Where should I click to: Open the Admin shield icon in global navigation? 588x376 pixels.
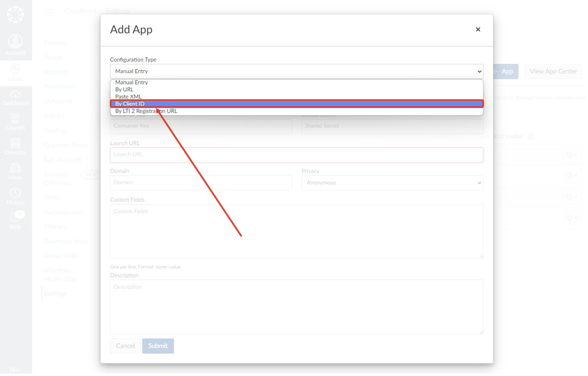(x=15, y=73)
